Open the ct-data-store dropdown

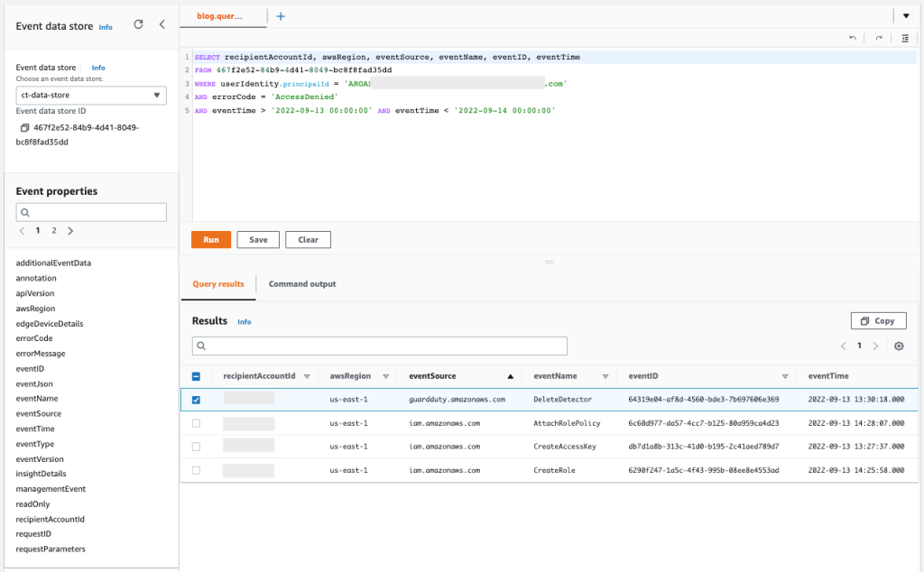tap(90, 96)
